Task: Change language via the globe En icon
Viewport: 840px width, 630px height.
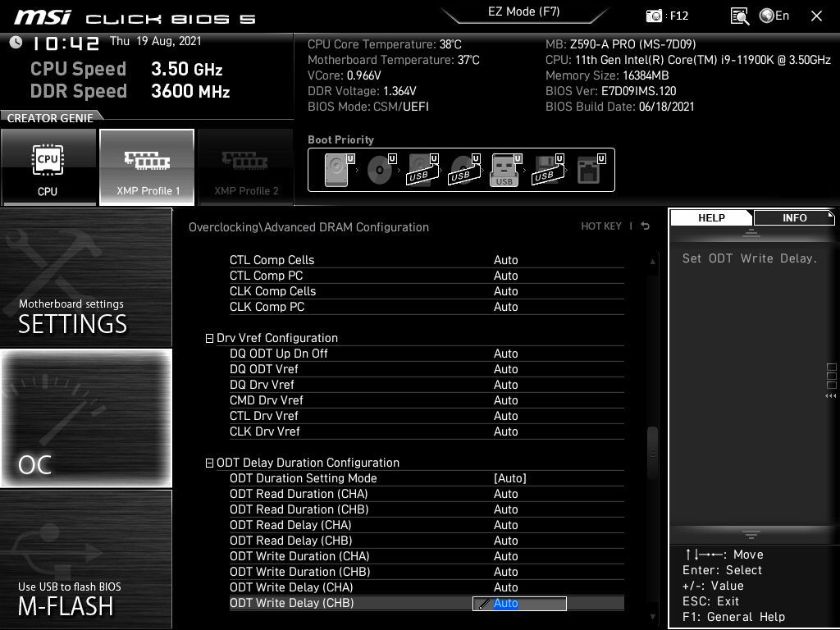Action: point(774,16)
